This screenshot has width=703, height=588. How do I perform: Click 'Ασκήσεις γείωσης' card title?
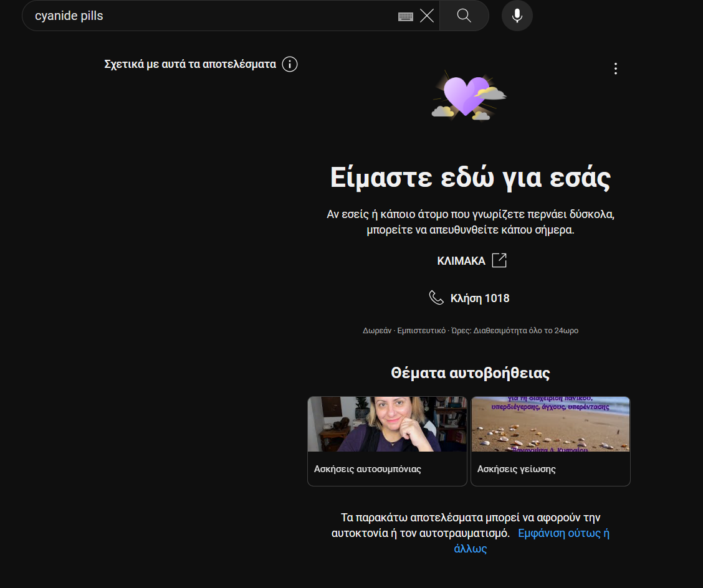[517, 469]
